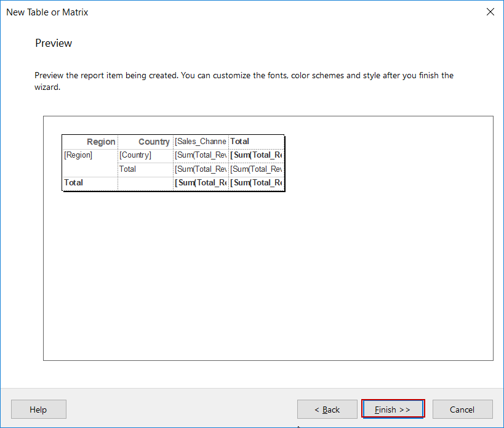Screen dimensions: 504x428
Task: Click the wizard description paragraph
Action: [x=243, y=81]
